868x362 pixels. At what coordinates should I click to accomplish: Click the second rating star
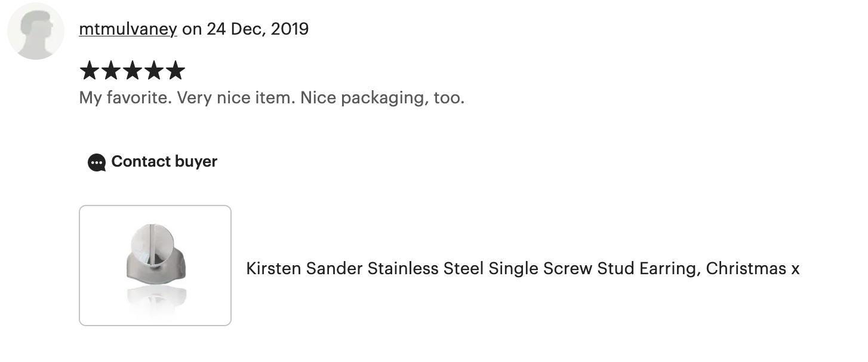[x=110, y=70]
